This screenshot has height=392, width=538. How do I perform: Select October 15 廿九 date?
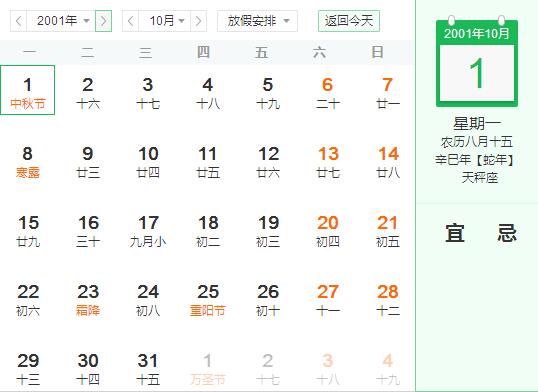tap(28, 231)
